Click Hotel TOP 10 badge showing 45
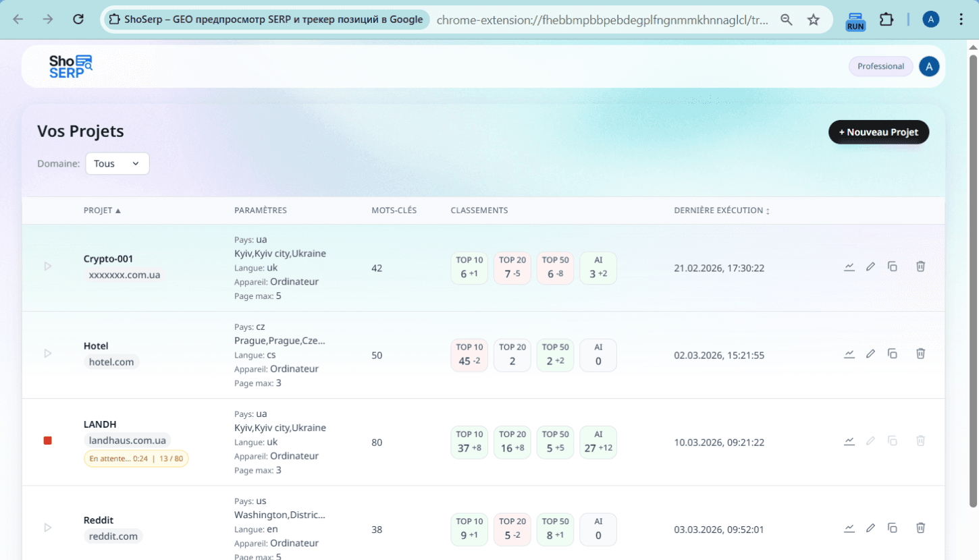Image resolution: width=979 pixels, height=560 pixels. [469, 355]
